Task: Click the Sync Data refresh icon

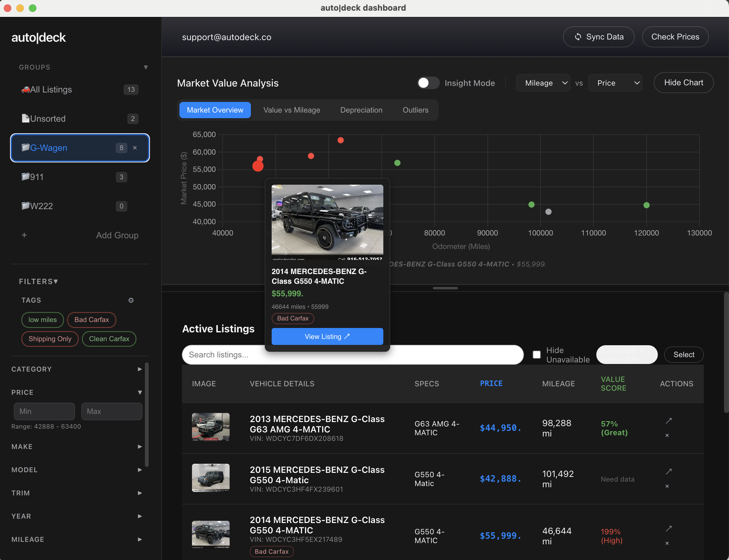Action: (x=578, y=37)
